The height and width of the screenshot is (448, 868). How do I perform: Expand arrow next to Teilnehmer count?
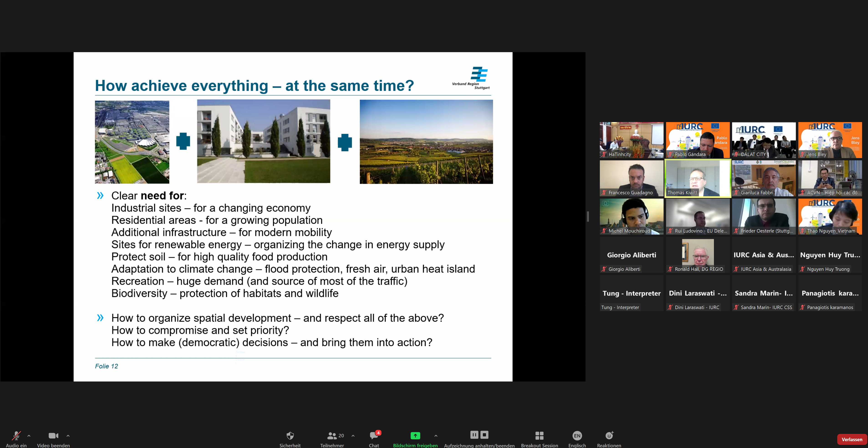[353, 435]
